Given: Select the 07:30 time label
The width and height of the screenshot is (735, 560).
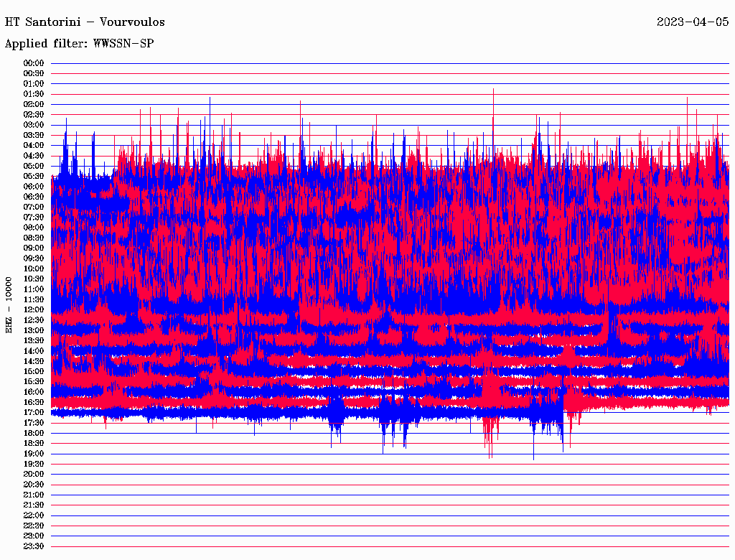Looking at the screenshot, I should 34,217.
